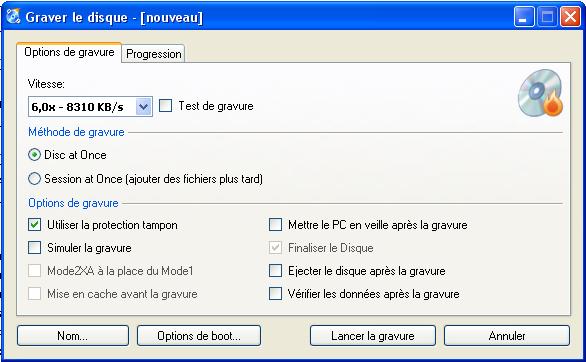Minimize the Graver le disque window
The width and height of the screenshot is (586, 362).
pyautogui.click(x=524, y=17)
